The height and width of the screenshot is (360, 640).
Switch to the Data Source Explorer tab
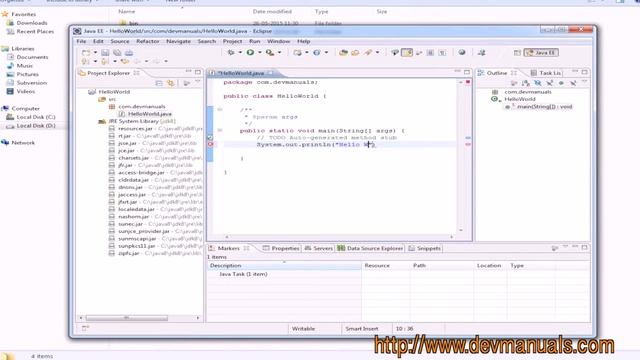370,248
